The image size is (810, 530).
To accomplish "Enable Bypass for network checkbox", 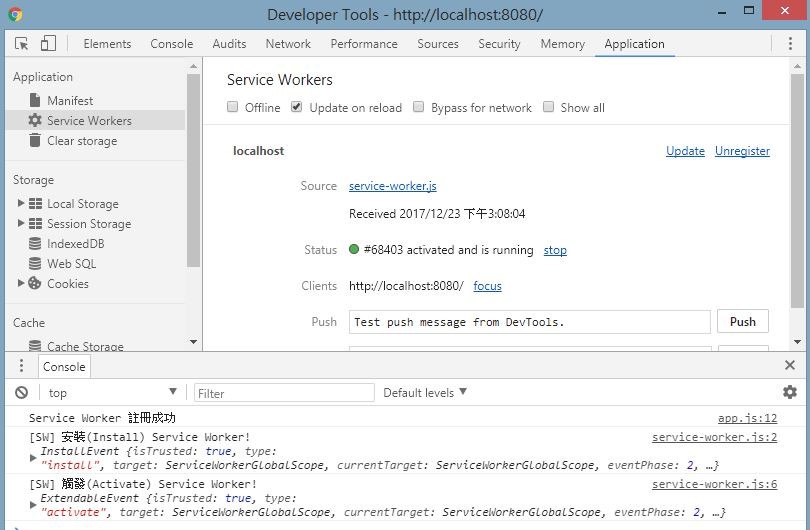I will tap(418, 107).
